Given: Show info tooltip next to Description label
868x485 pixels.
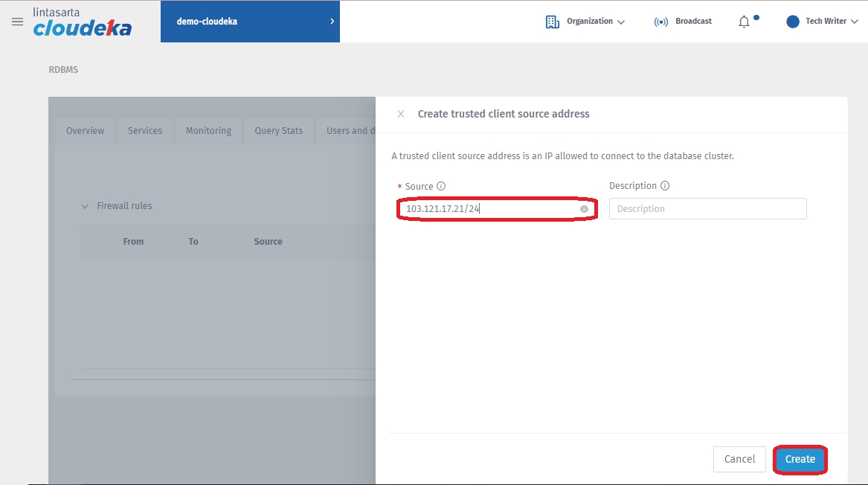Looking at the screenshot, I should coord(665,186).
